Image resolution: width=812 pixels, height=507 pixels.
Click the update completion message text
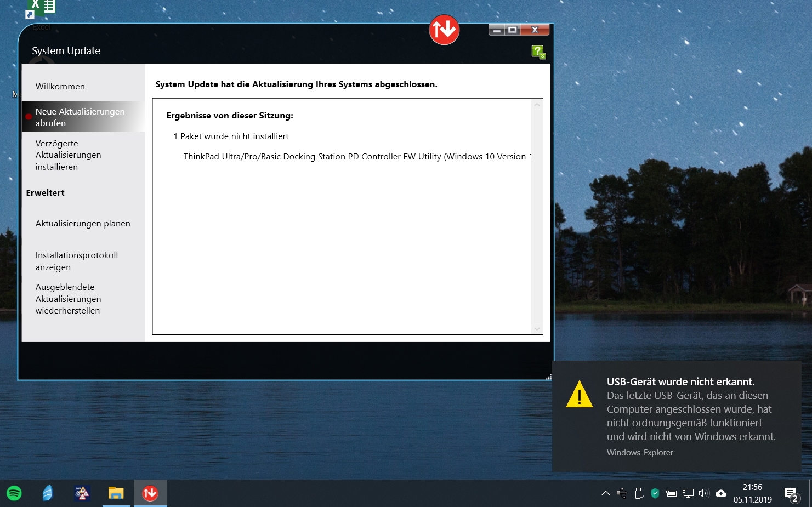pos(296,84)
